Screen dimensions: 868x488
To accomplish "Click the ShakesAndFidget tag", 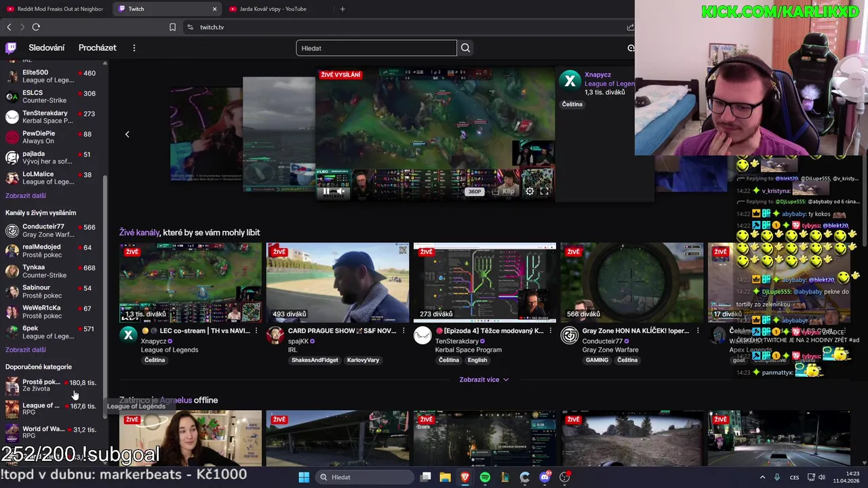I will pyautogui.click(x=315, y=360).
